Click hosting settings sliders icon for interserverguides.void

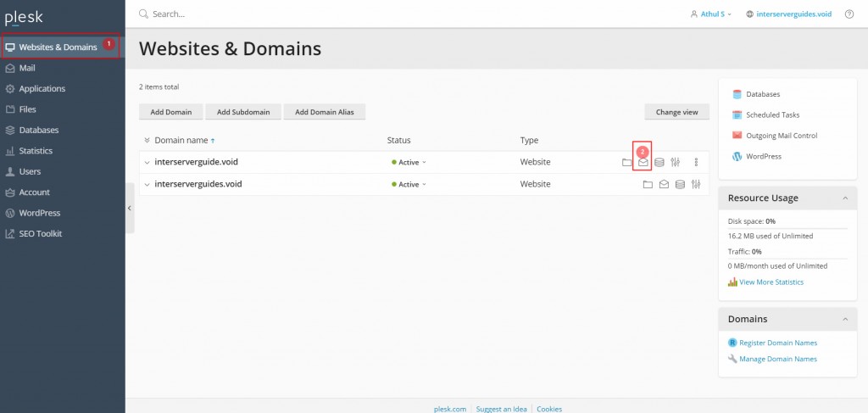696,184
